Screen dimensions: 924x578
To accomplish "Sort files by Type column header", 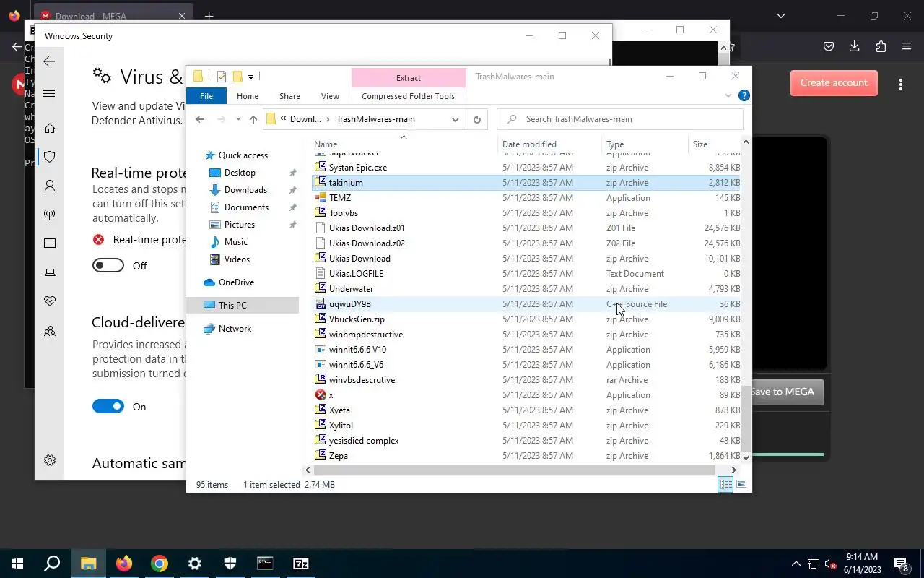I will (645, 144).
